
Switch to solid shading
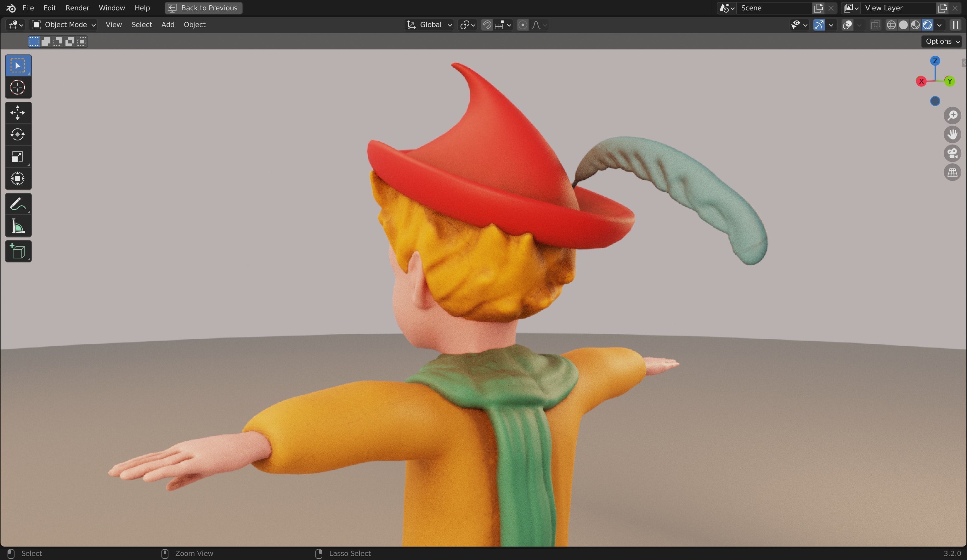click(903, 25)
